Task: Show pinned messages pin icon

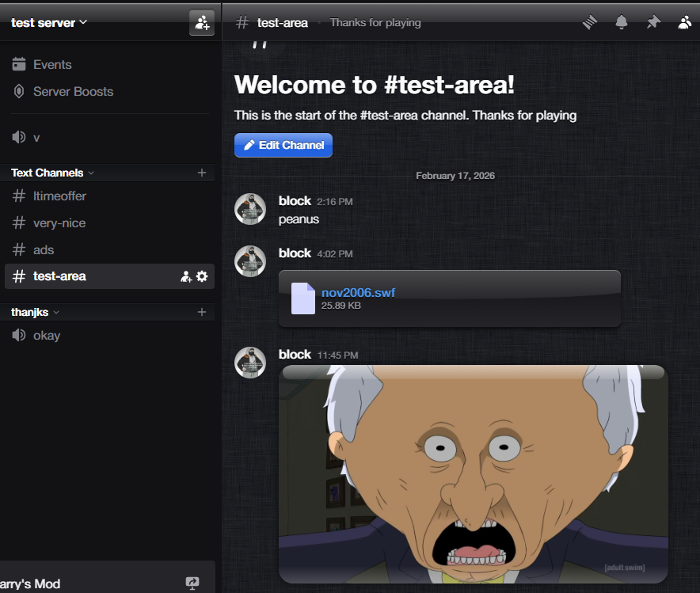Action: (x=653, y=22)
